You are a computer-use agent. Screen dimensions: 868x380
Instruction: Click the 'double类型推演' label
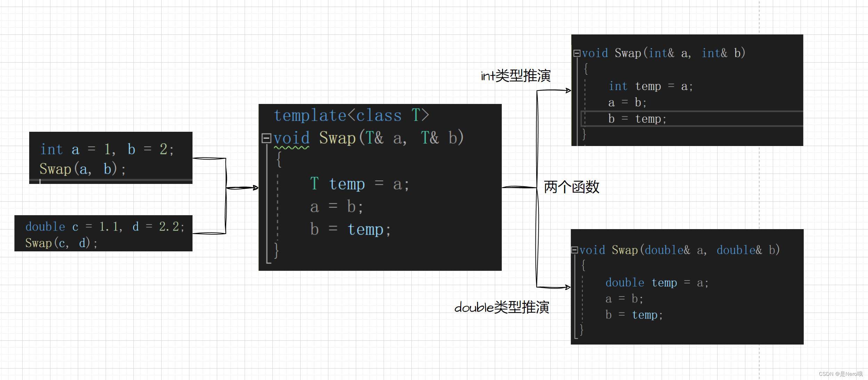pyautogui.click(x=502, y=307)
